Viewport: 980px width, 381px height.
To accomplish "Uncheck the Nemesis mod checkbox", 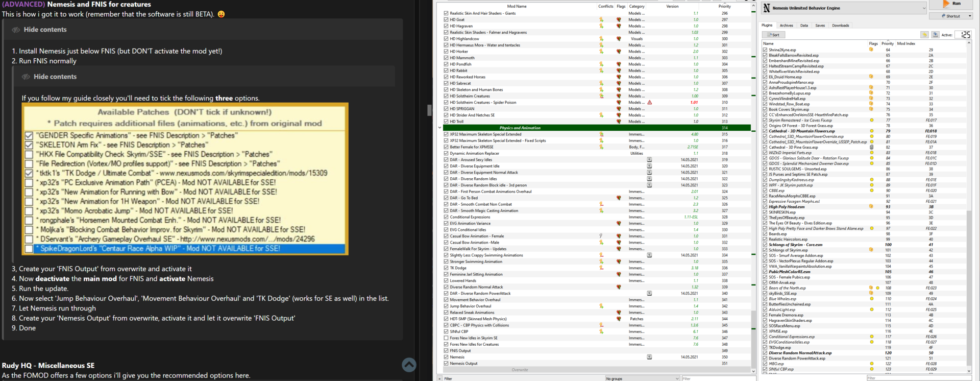I will 446,357.
